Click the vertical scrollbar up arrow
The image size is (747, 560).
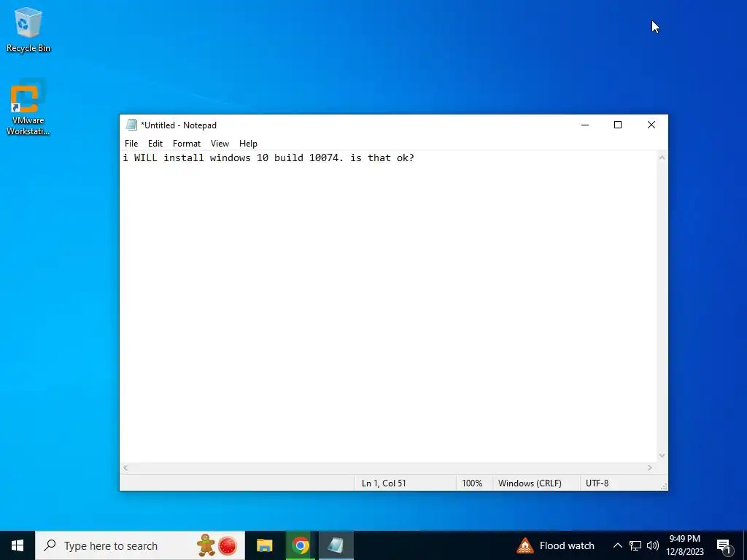pyautogui.click(x=662, y=157)
